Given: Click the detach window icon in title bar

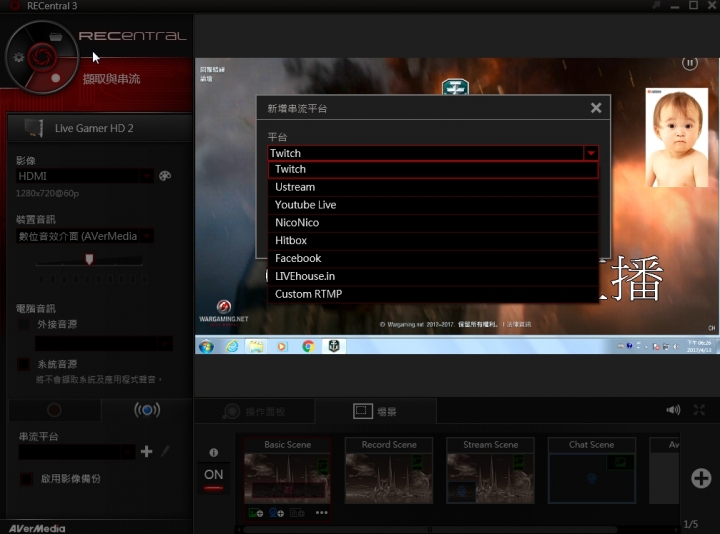Looking at the screenshot, I should click(656, 5).
